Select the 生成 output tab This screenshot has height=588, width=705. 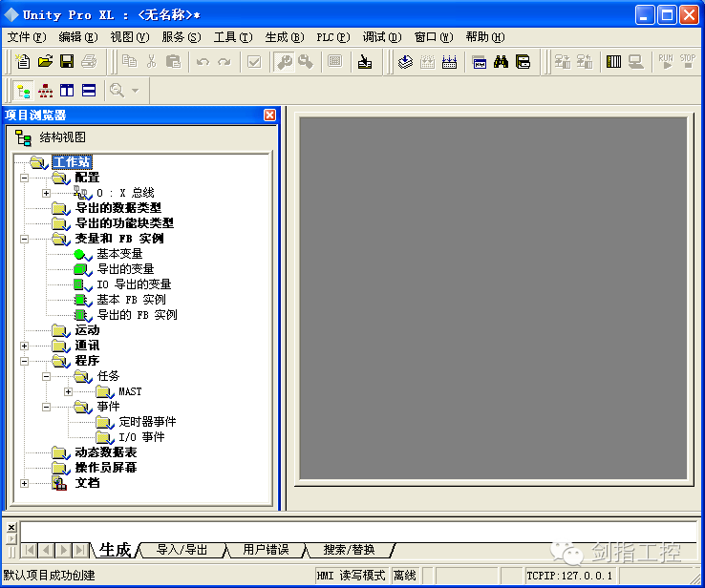pyautogui.click(x=115, y=550)
